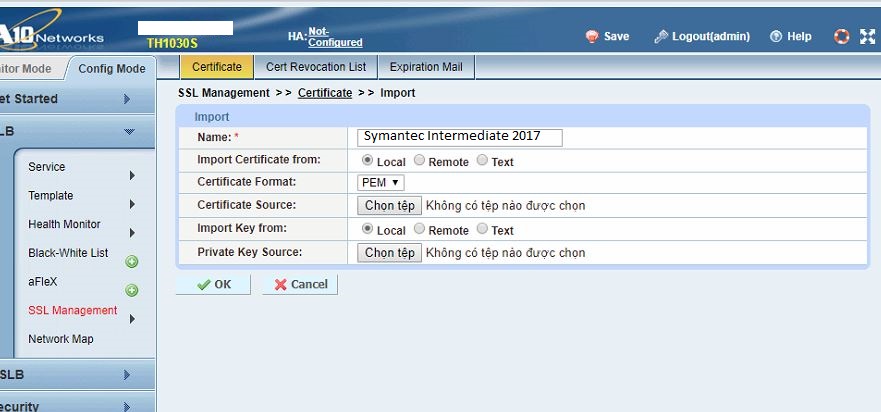Expand the Health Monitor submenu arrow

pyautogui.click(x=132, y=233)
